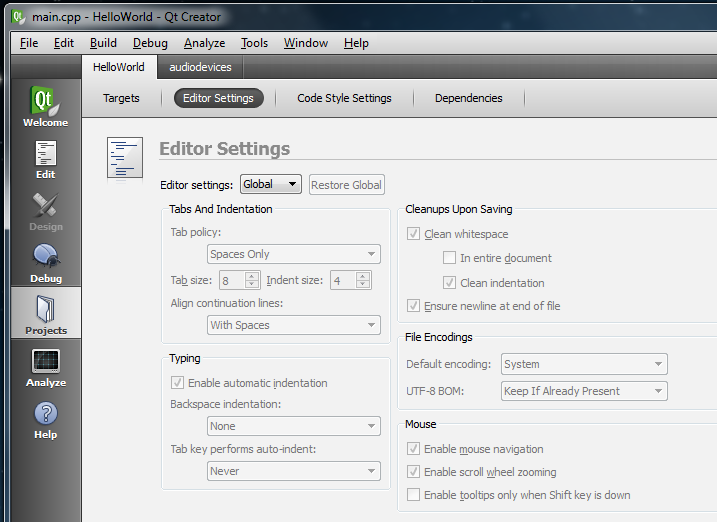Switch to the audiodevices project tab
Screen dimensions: 717x522
200,67
